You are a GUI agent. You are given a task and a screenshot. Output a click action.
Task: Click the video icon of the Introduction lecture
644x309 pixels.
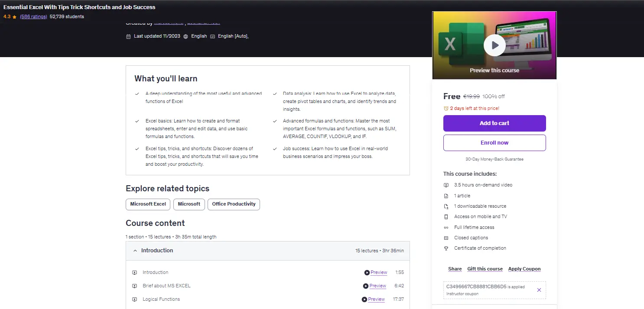point(135,273)
